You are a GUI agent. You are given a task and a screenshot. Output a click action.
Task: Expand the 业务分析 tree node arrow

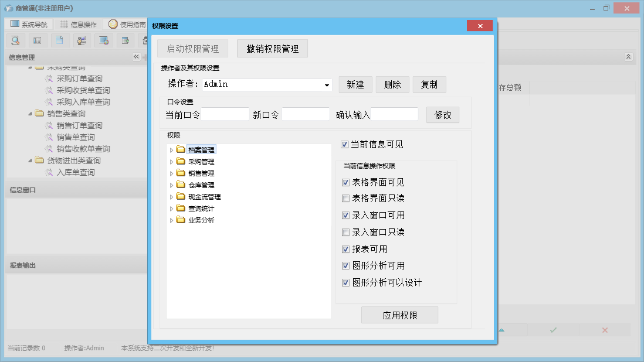(171, 221)
